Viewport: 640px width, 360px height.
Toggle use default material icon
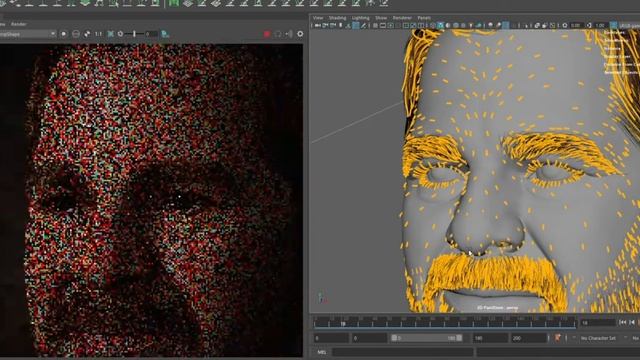(x=448, y=25)
